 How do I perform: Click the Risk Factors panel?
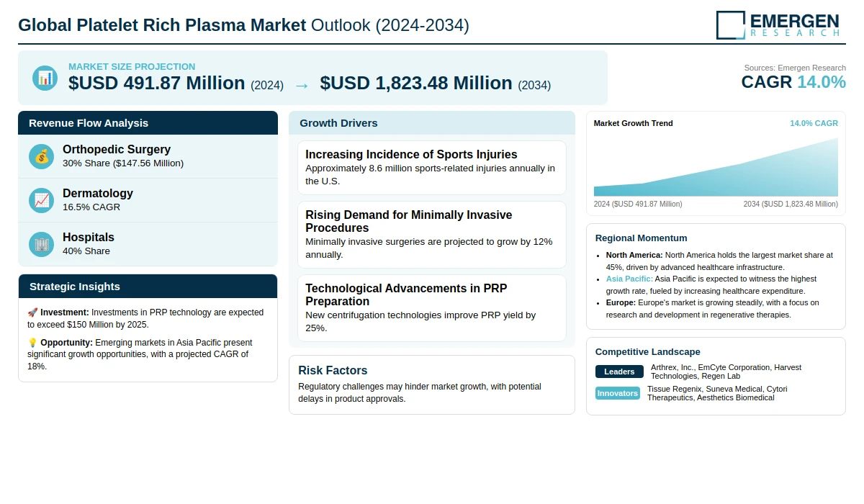point(432,384)
